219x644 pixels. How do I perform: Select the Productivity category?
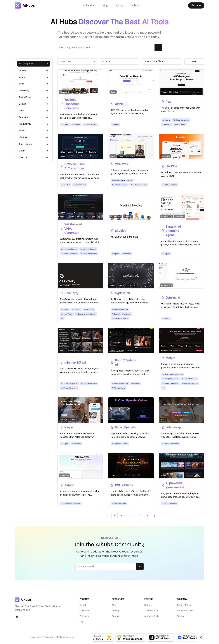click(x=33, y=124)
